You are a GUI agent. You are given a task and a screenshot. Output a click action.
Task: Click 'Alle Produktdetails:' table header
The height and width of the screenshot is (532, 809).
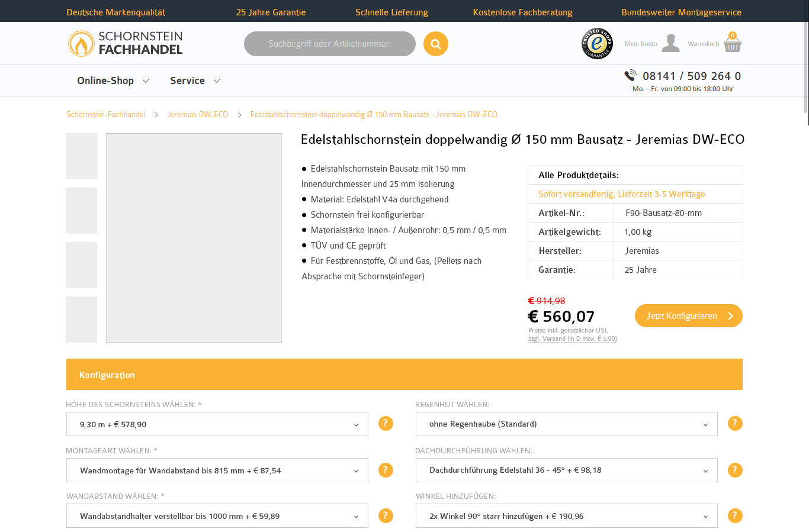[579, 175]
